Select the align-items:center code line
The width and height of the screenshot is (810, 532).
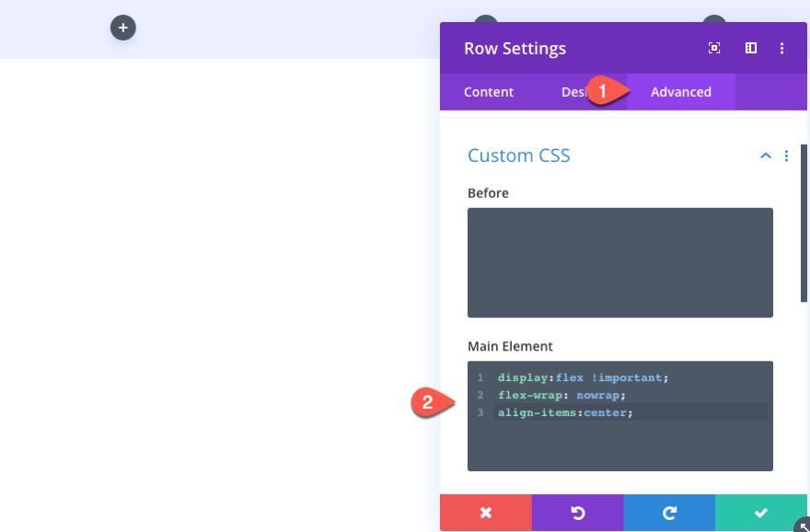coord(564,412)
